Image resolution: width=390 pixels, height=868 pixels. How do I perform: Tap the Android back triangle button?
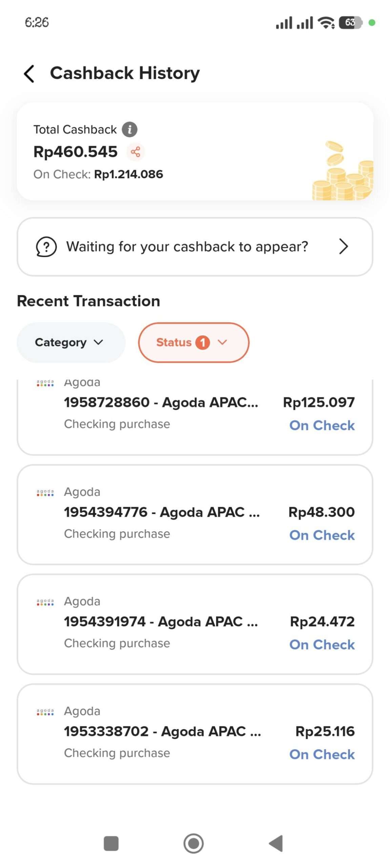(276, 843)
